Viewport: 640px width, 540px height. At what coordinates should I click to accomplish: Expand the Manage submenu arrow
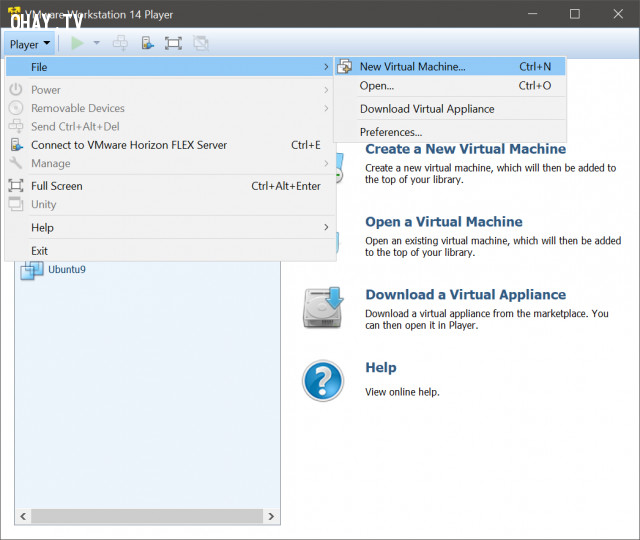326,163
